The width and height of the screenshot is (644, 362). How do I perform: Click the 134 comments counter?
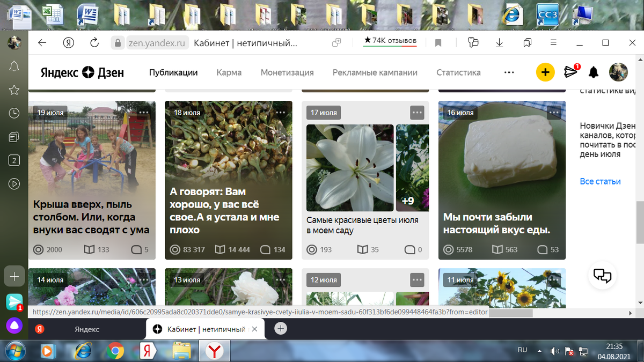coord(273,249)
